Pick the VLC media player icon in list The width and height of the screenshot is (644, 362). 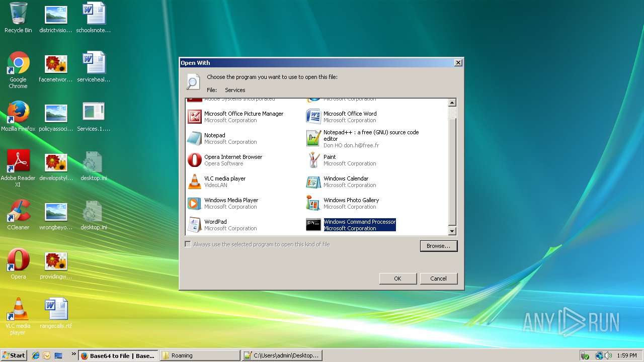pos(194,182)
